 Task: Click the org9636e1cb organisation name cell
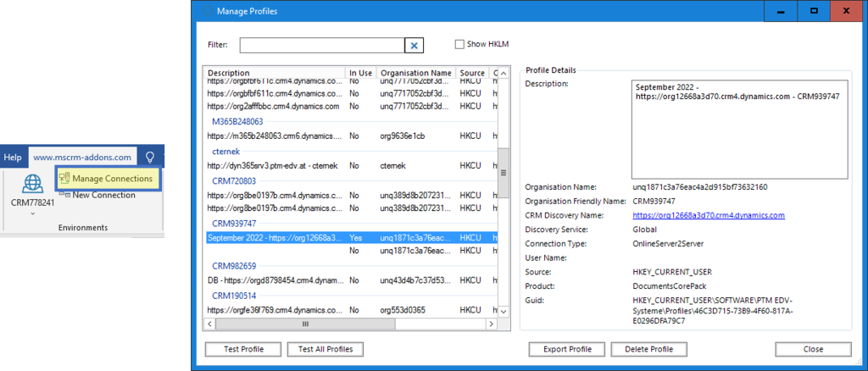pos(403,136)
